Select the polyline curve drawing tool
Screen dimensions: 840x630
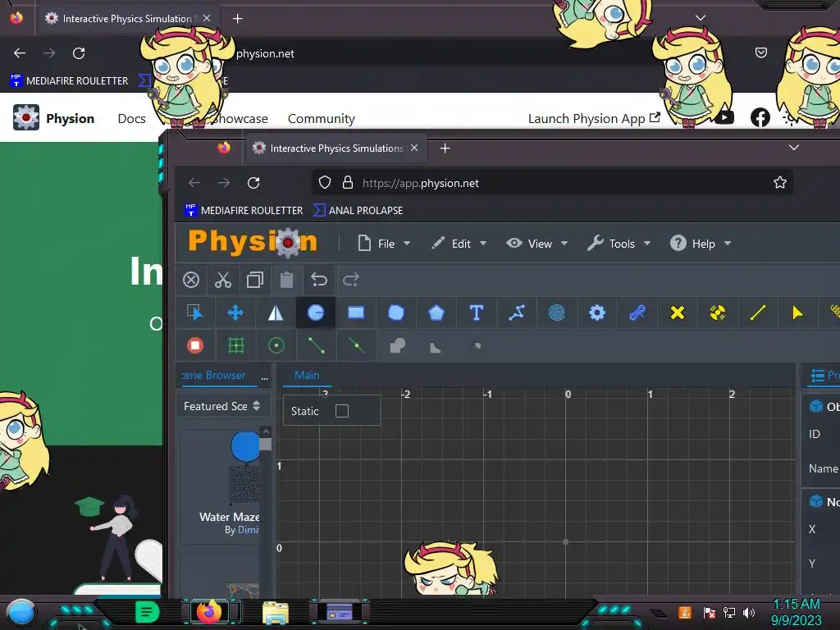point(517,313)
